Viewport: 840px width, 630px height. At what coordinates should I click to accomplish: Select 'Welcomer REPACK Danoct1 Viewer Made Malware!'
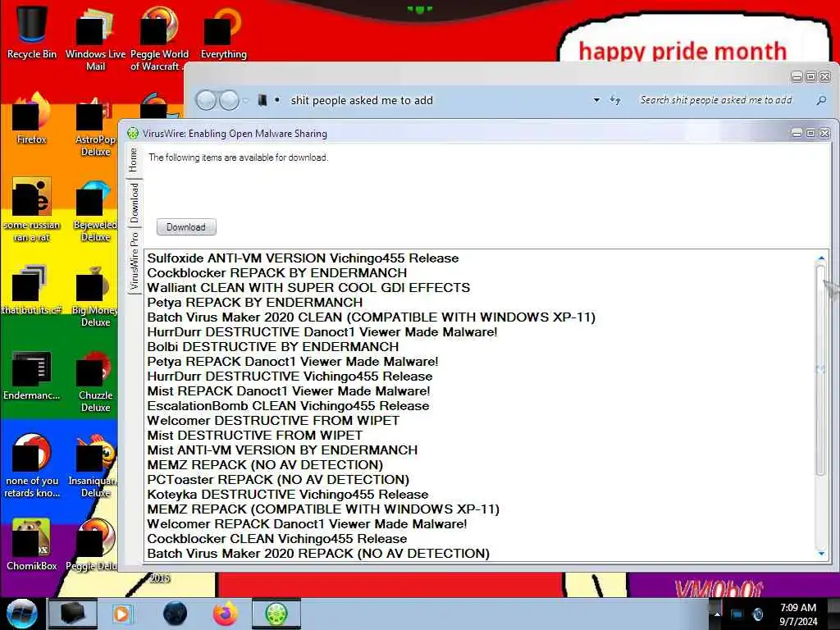[x=307, y=523]
